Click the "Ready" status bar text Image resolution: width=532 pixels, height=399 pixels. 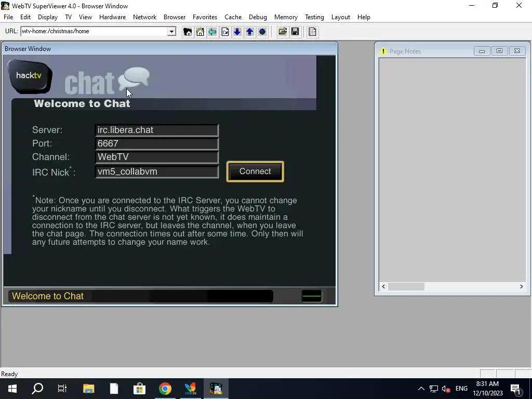(x=9, y=374)
